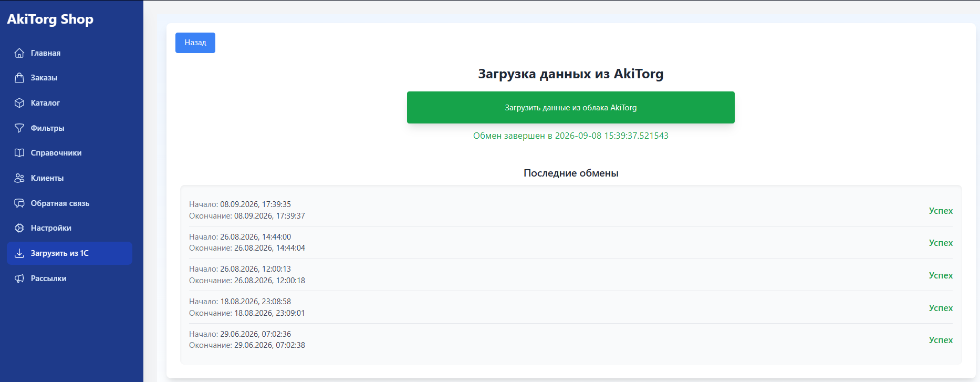
Task: Click Успех status of 08.09.2026 exchange
Action: [941, 211]
